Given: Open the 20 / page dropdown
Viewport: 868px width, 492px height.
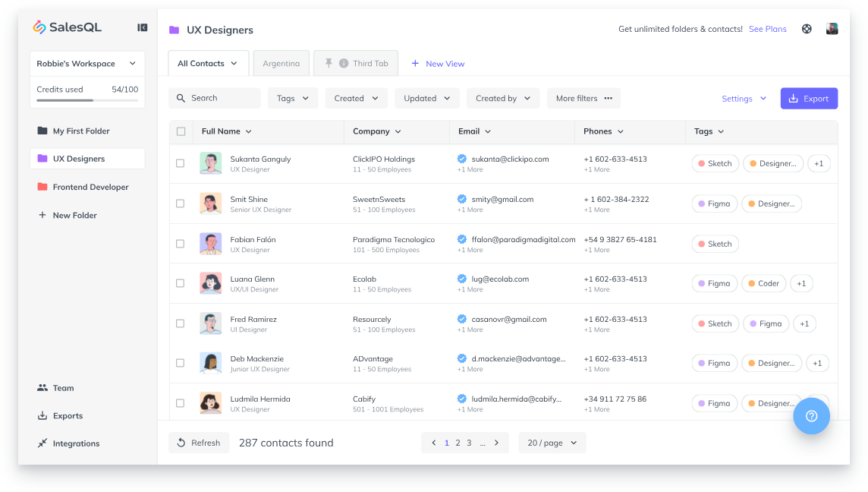Looking at the screenshot, I should 552,443.
